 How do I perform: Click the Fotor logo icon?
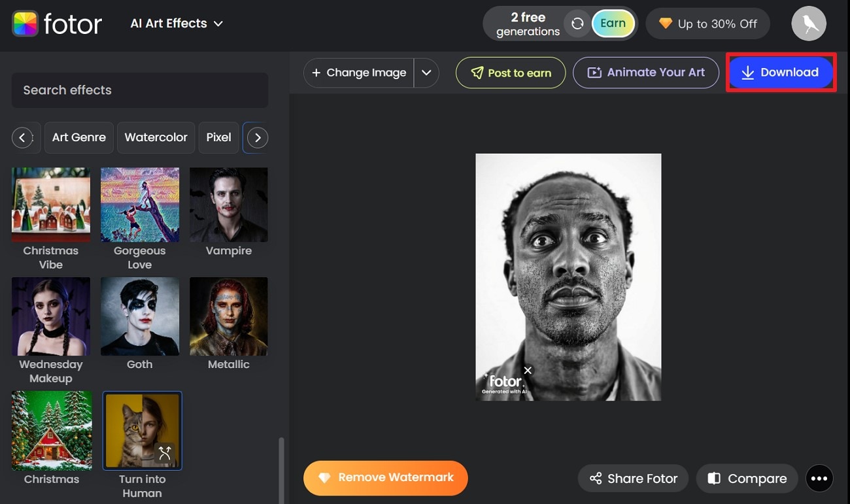[x=25, y=24]
